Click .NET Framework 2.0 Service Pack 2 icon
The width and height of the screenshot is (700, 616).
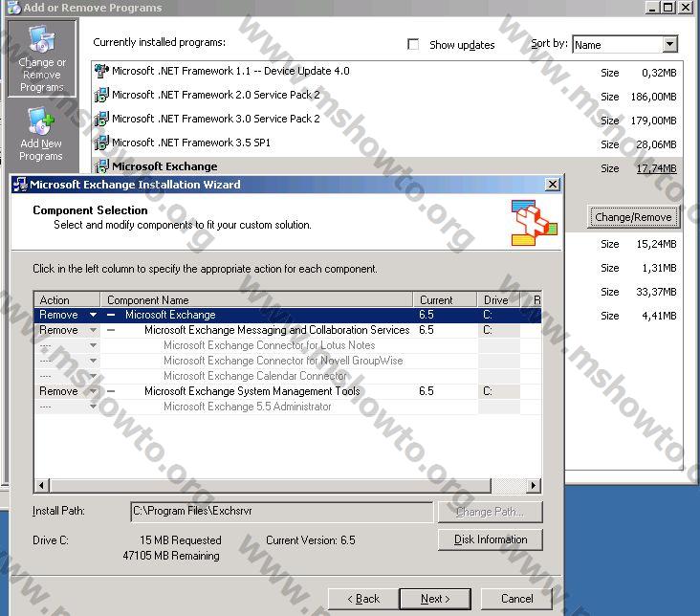click(x=101, y=95)
